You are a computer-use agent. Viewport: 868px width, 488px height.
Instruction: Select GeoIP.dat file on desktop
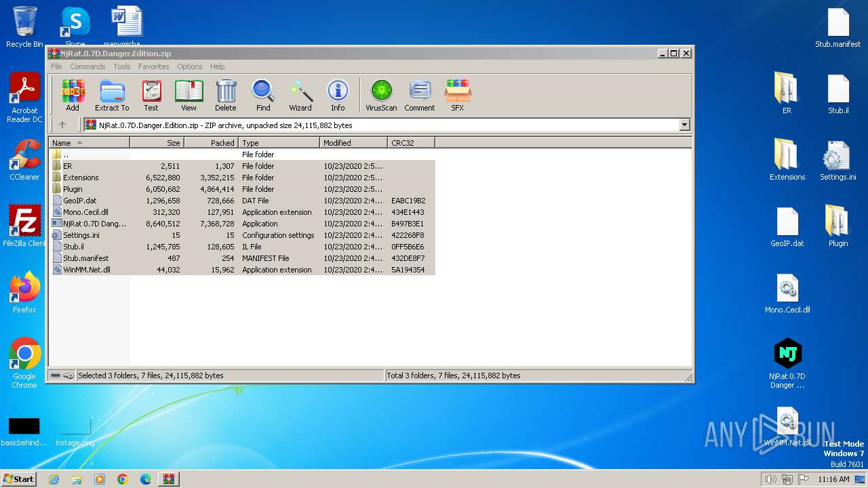coord(787,226)
